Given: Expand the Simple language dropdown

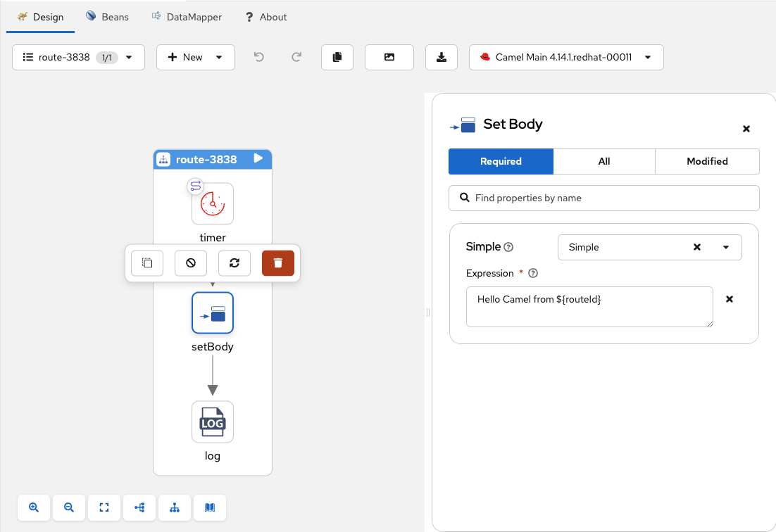Looking at the screenshot, I should point(726,247).
